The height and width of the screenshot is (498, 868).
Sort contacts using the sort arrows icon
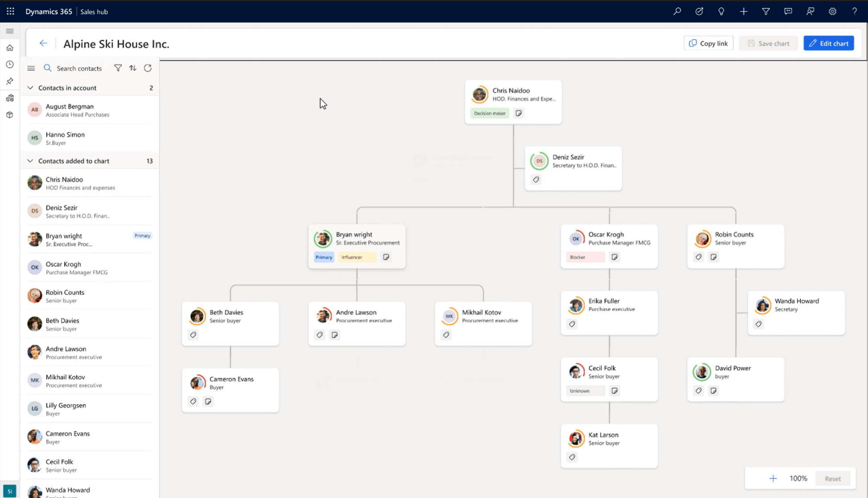[x=133, y=68]
